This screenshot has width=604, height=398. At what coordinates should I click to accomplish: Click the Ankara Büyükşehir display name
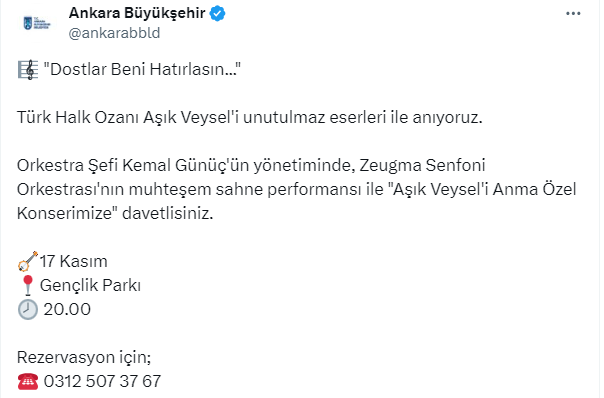pos(137,13)
